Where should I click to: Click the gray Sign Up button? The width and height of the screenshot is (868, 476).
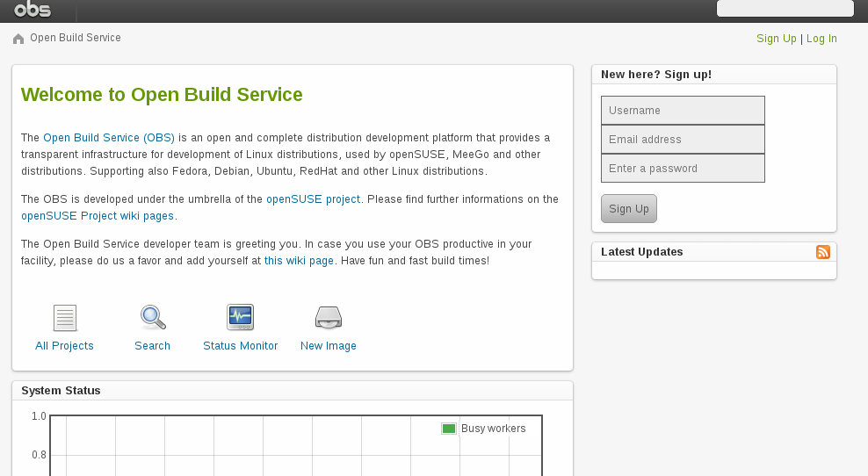[629, 209]
